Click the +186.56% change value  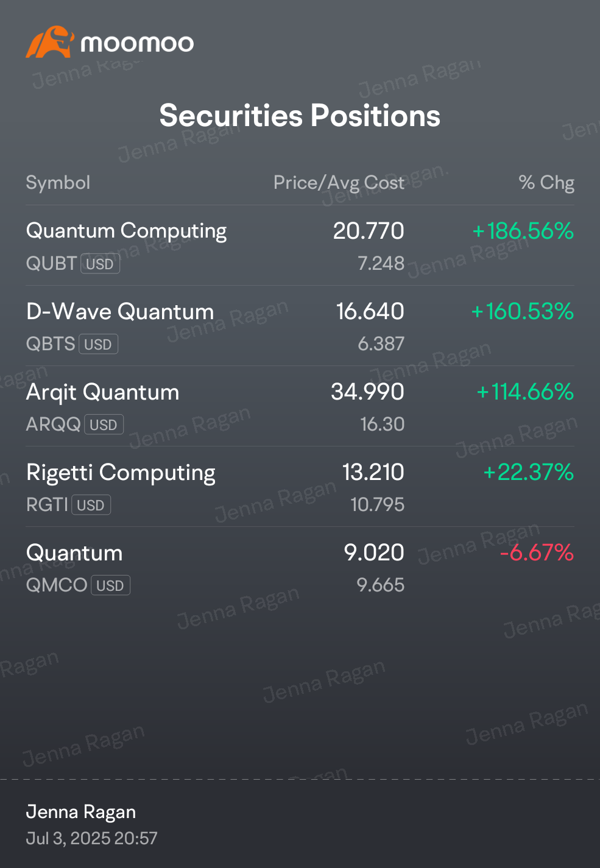click(x=523, y=231)
